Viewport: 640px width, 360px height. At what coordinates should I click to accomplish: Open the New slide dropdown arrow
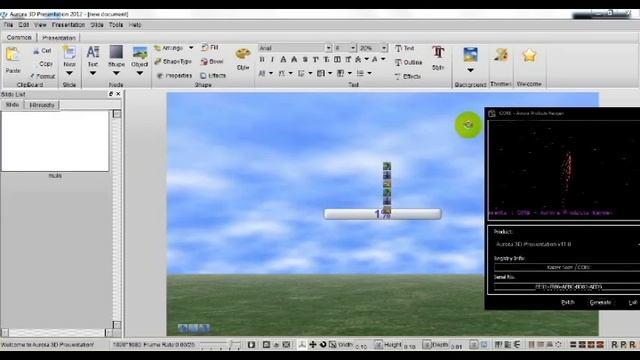coord(69,73)
